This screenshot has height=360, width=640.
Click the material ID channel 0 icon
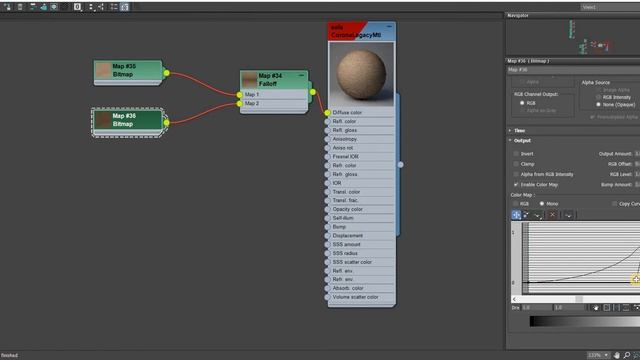pyautogui.click(x=78, y=7)
